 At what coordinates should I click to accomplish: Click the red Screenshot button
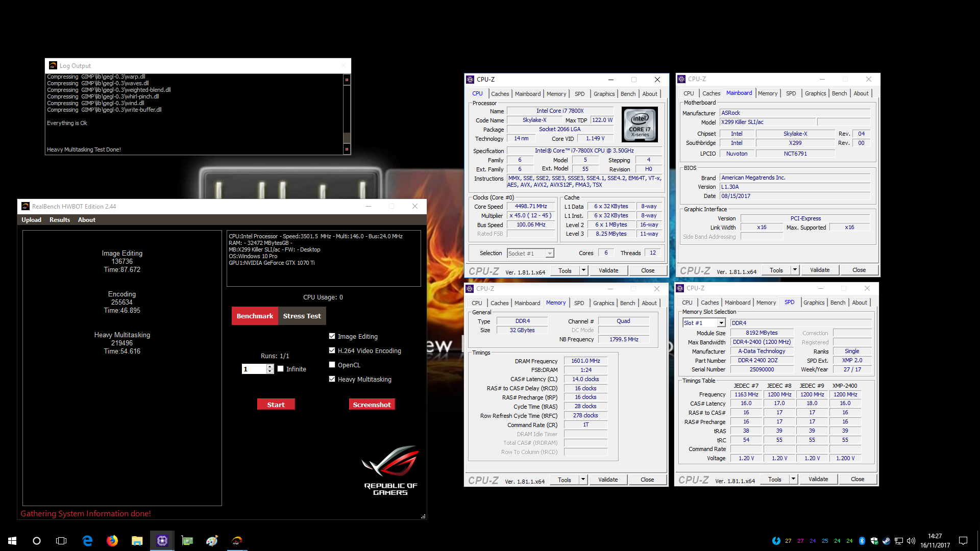tap(372, 405)
